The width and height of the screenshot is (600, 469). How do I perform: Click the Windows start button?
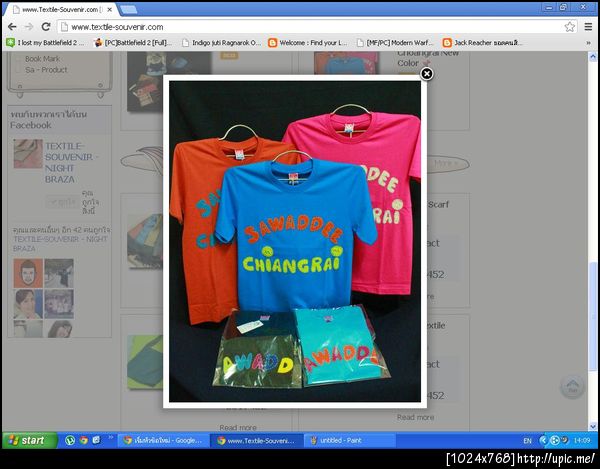pyautogui.click(x=30, y=440)
